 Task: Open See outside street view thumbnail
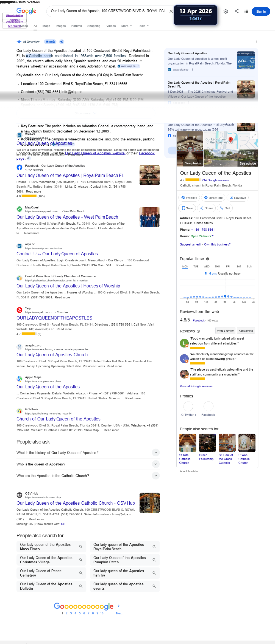coord(231,158)
